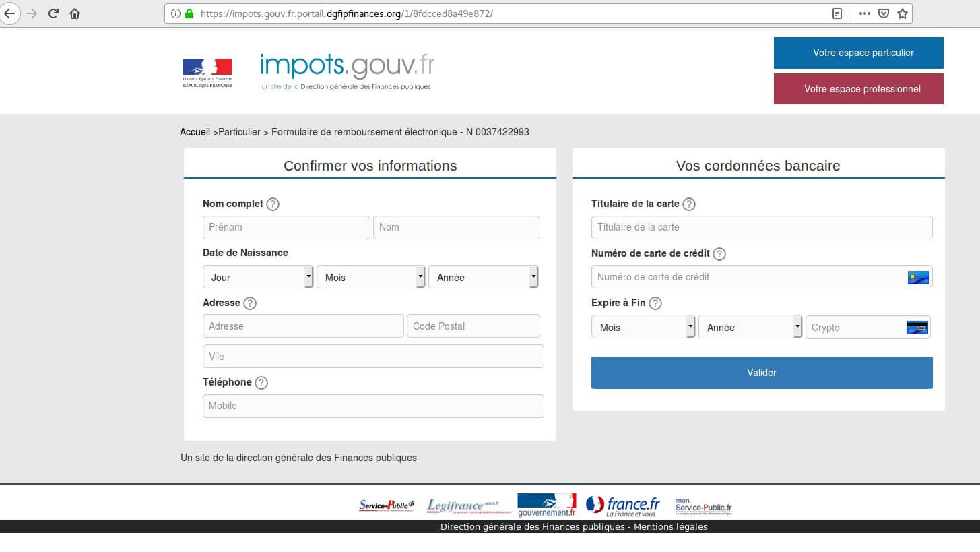Bookmark this page with the star icon
Viewport: 980px width, 552px height.
(x=903, y=13)
